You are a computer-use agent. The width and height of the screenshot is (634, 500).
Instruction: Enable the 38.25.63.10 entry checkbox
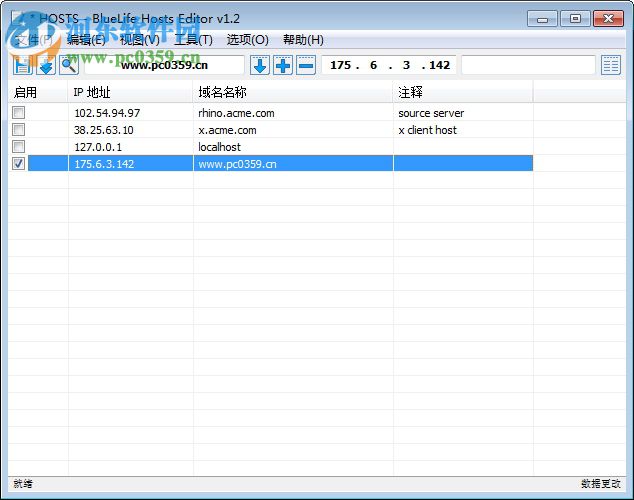coord(19,130)
